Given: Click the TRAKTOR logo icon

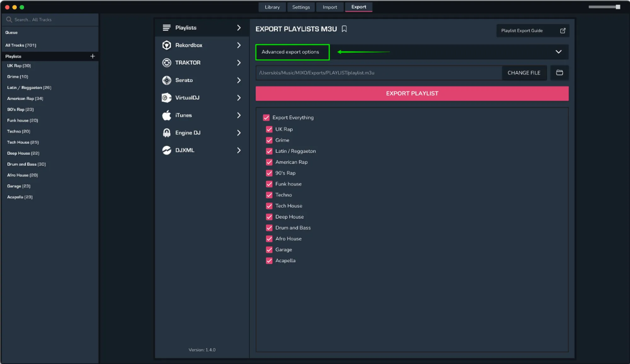Looking at the screenshot, I should pos(167,63).
